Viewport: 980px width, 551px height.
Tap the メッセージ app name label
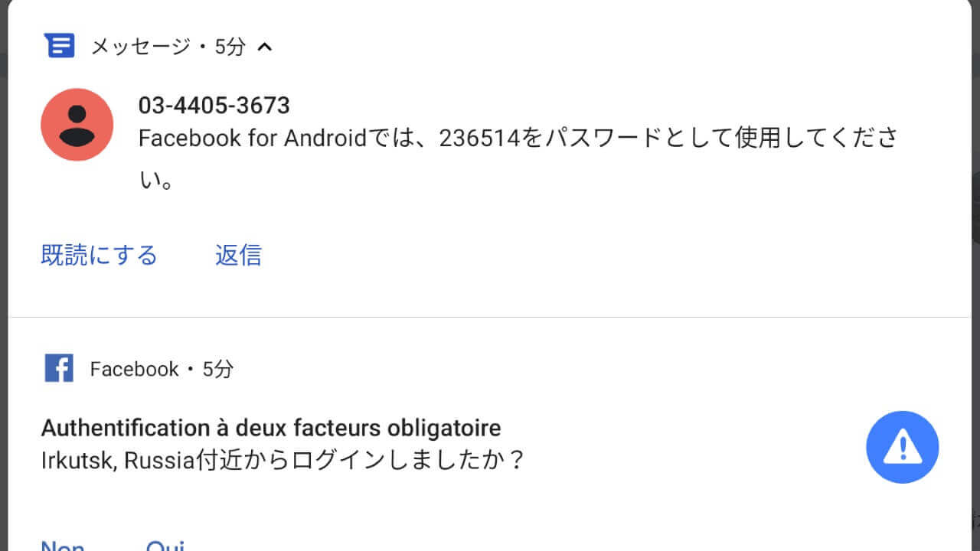[140, 47]
